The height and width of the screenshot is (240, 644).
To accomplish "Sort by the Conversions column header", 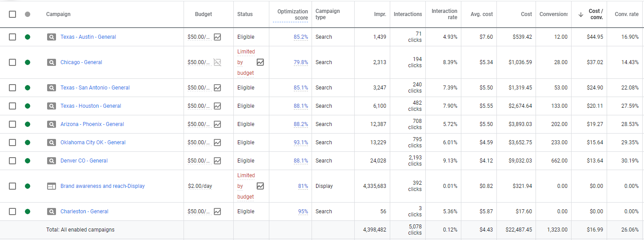I will pyautogui.click(x=553, y=14).
